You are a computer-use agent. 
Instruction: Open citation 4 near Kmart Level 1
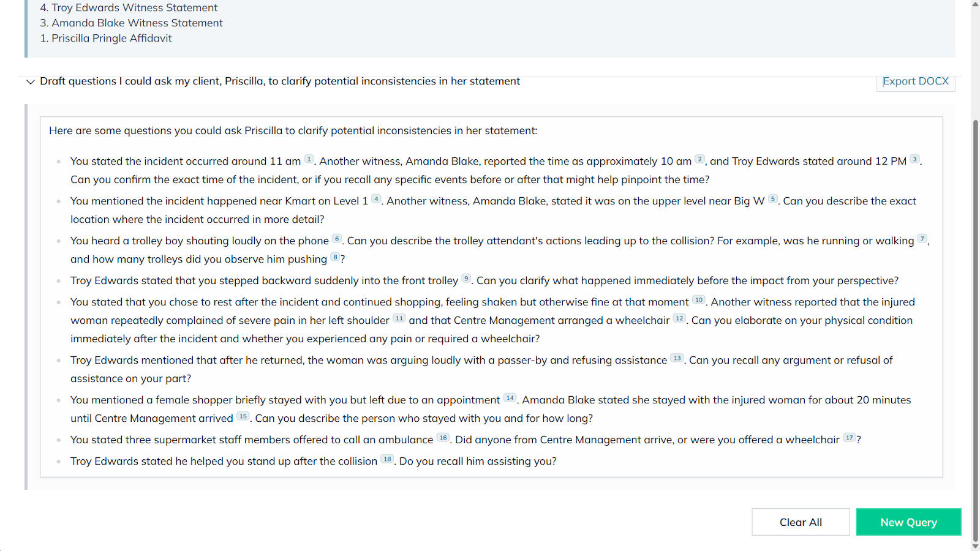pos(376,199)
